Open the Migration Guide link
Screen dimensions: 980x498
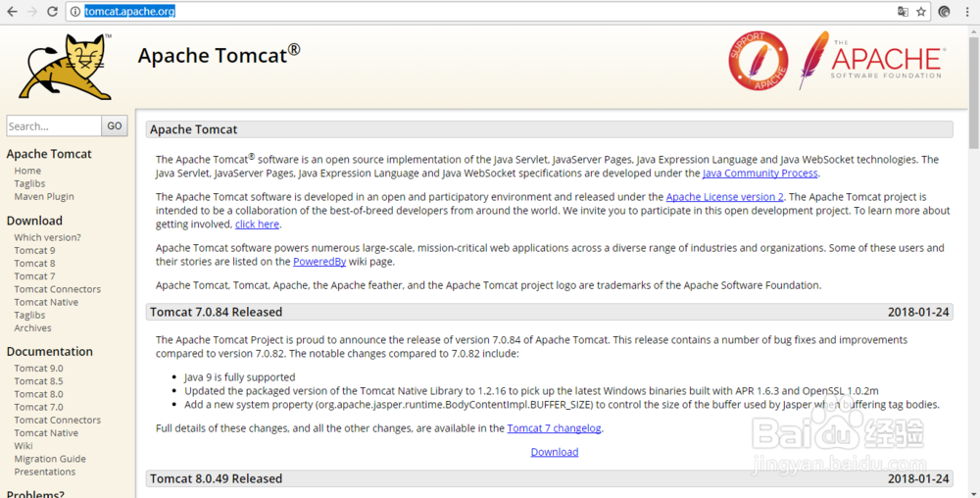pyautogui.click(x=50, y=459)
